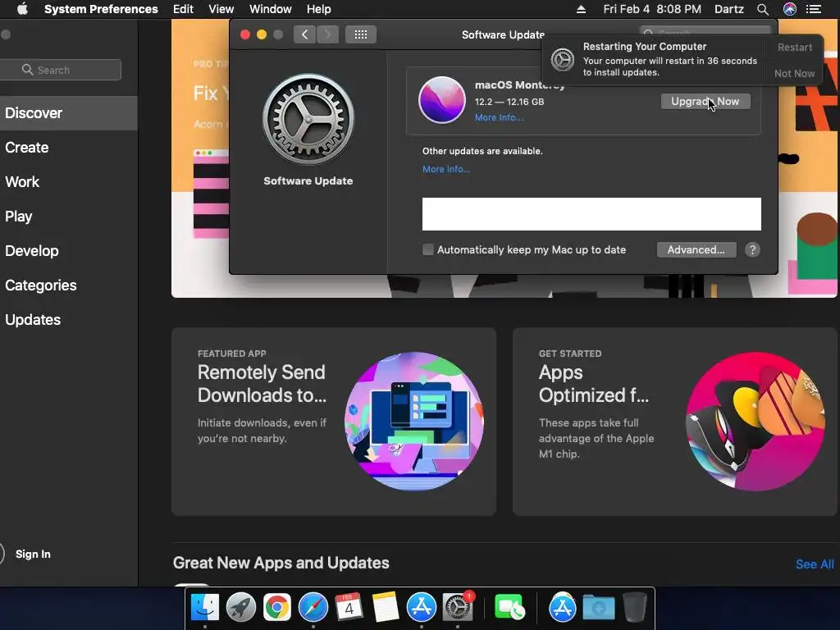Click the Upgrade Now button
This screenshot has width=840, height=630.
pyautogui.click(x=705, y=101)
